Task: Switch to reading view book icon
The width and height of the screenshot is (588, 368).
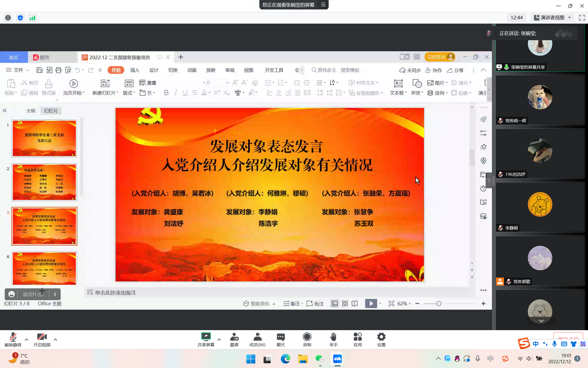Action: [355, 304]
